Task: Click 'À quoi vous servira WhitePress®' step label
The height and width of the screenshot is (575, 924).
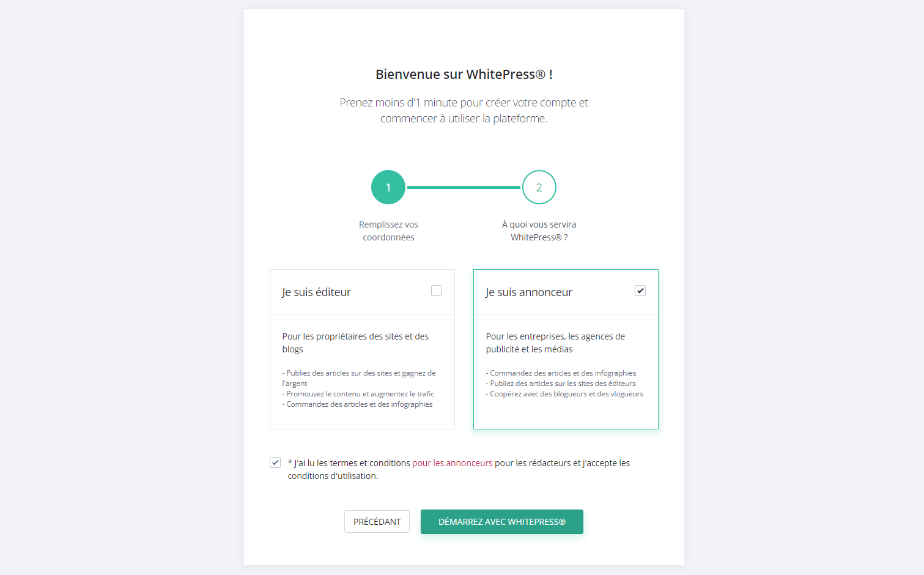Action: pos(539,231)
